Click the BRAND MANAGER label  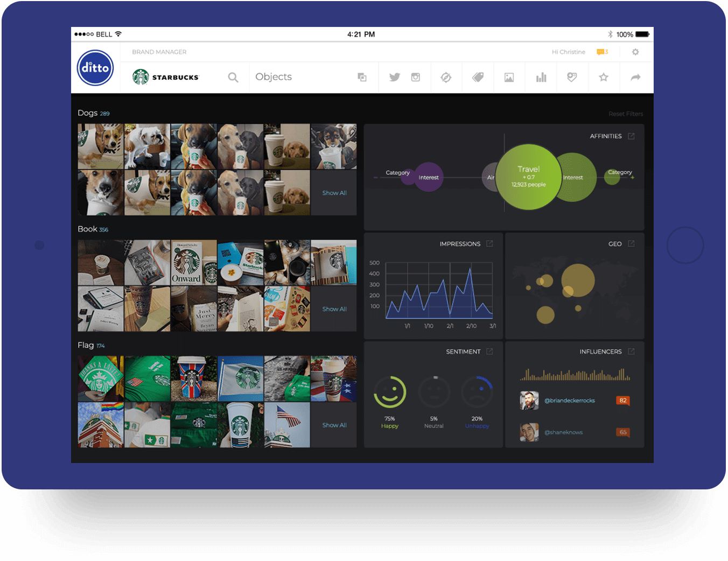[x=159, y=52]
